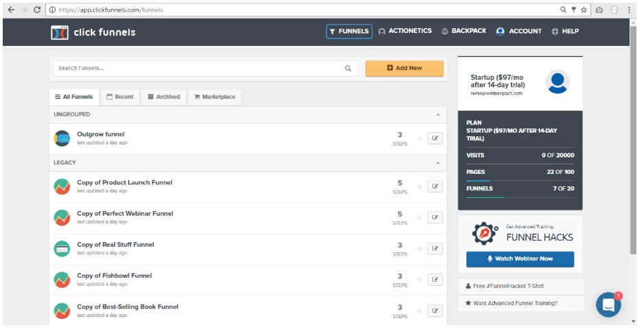Open the ACCOUNT nav menu

pos(519,31)
